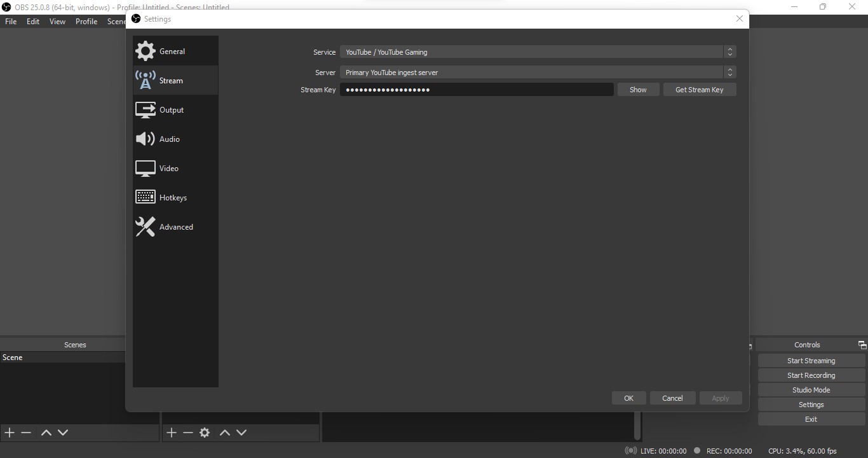Move the scene down in the Scenes list
Image resolution: width=868 pixels, height=458 pixels.
pos(63,433)
